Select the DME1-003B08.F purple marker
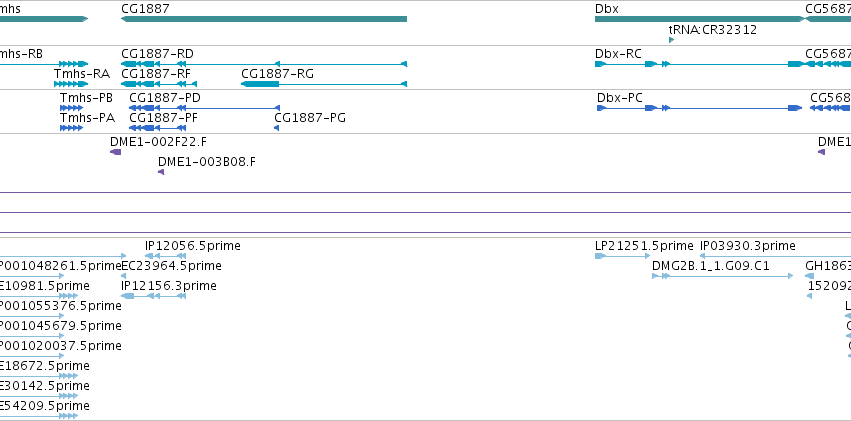 (x=161, y=172)
